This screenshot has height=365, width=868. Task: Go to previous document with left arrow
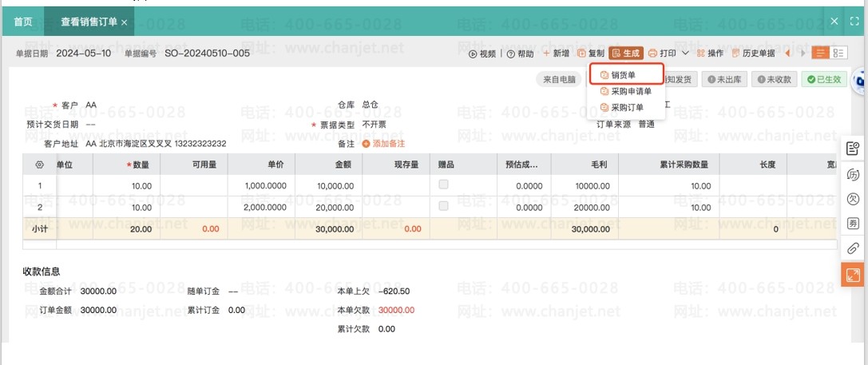point(788,54)
